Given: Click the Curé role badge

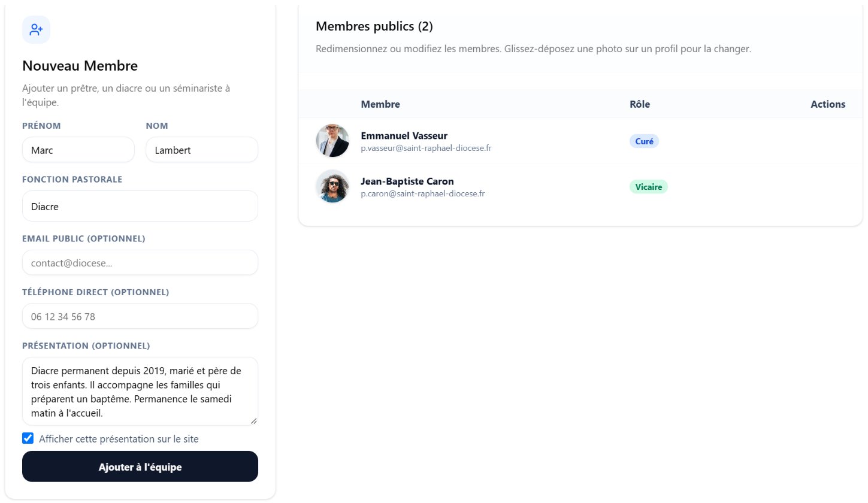Looking at the screenshot, I should coord(644,141).
